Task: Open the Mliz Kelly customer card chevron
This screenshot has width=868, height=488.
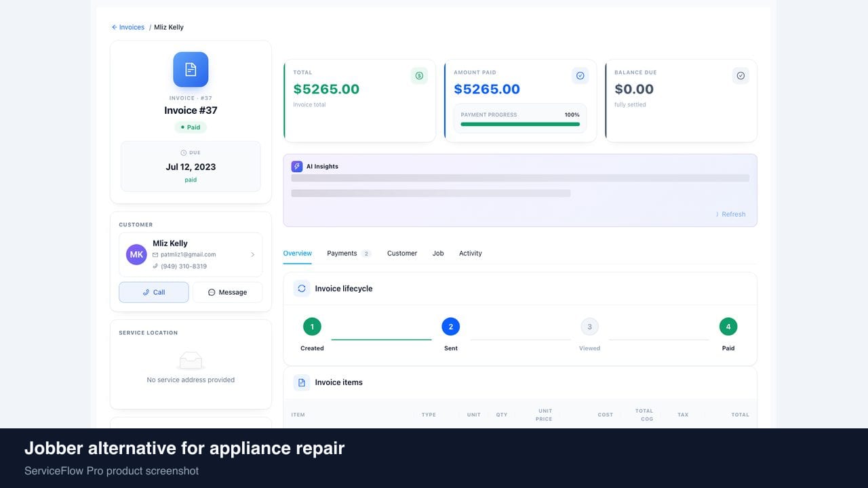Action: tap(252, 255)
